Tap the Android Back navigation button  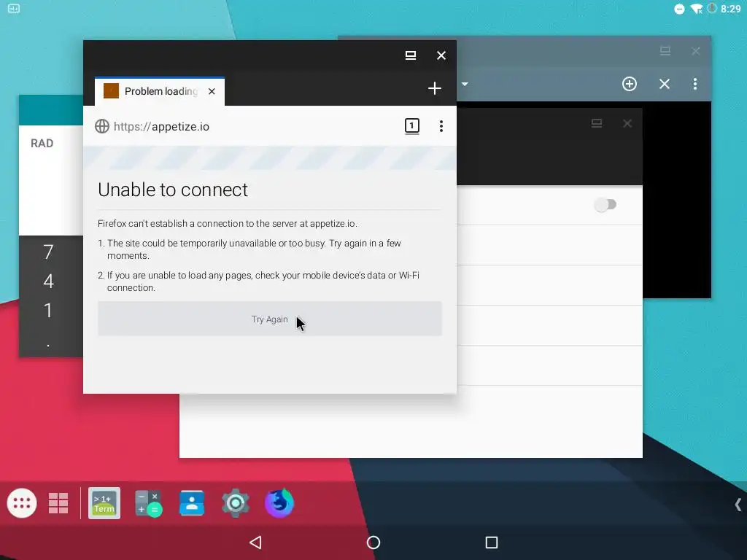point(256,542)
